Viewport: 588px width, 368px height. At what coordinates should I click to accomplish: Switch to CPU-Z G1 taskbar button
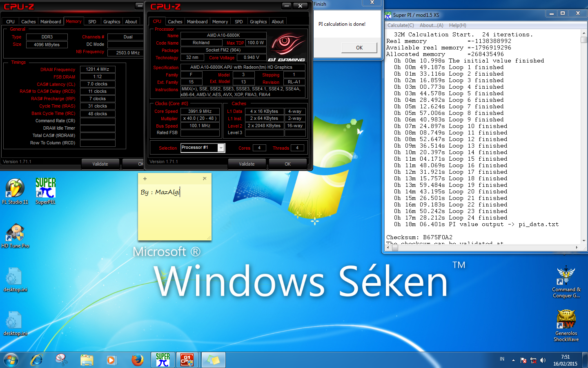point(187,360)
